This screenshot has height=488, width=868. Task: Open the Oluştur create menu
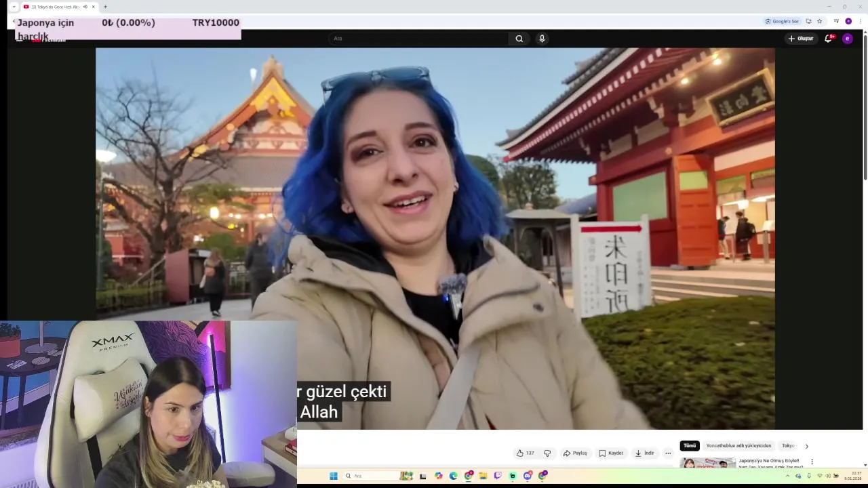click(801, 39)
